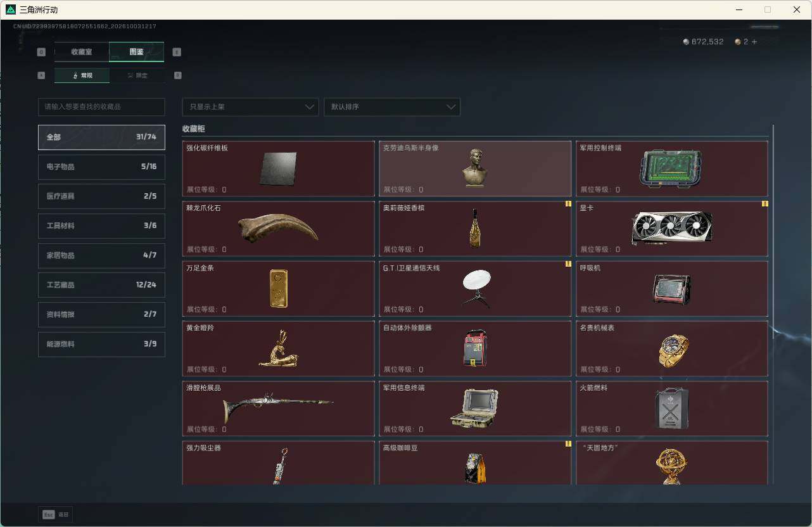
Task: Click the 呼吸机 ventilator icon
Action: tap(671, 289)
